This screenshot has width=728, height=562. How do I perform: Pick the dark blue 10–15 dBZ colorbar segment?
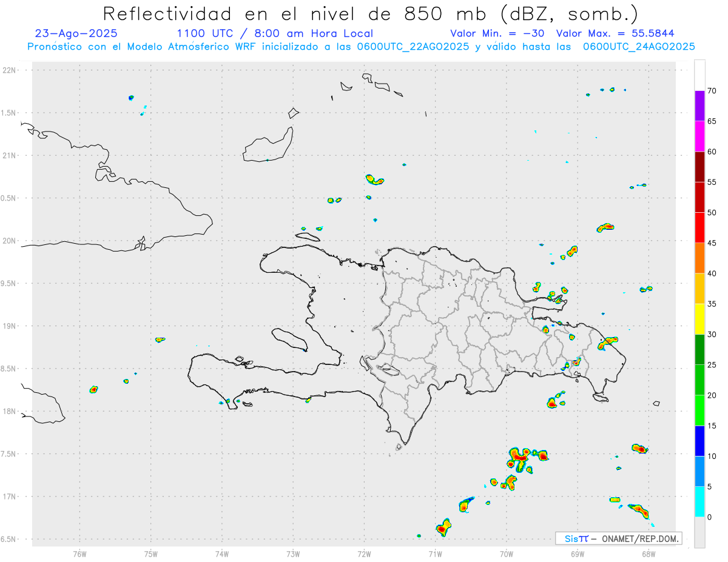(699, 441)
